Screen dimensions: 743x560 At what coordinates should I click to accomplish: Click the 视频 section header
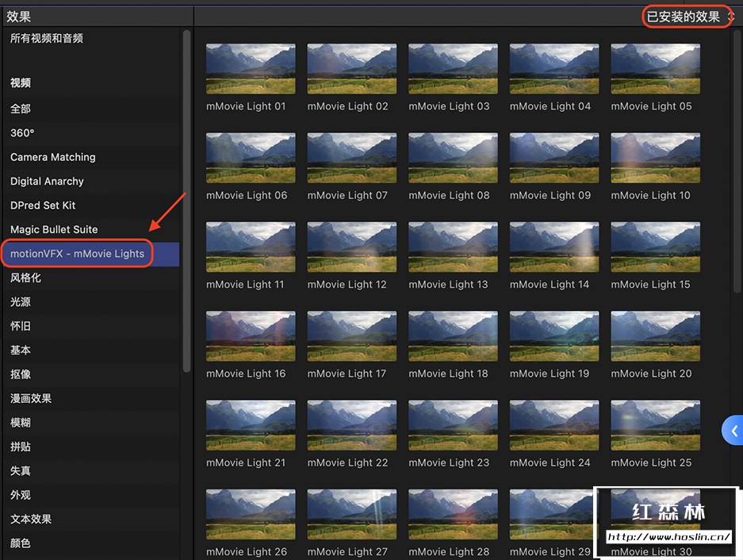(21, 83)
